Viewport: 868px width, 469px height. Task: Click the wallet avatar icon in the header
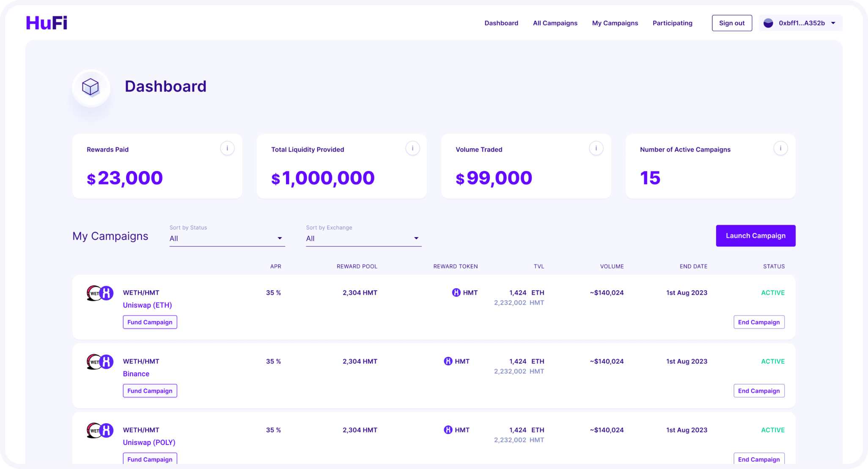click(x=768, y=23)
